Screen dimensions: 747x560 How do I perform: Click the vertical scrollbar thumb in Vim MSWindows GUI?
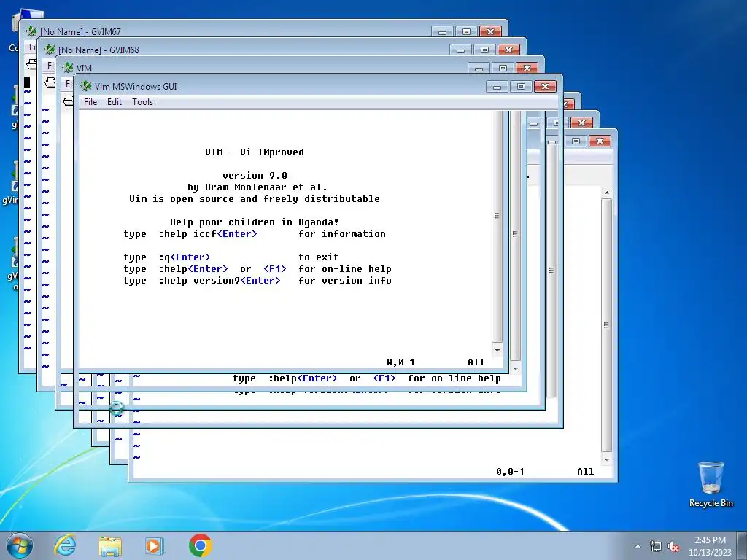(x=497, y=226)
